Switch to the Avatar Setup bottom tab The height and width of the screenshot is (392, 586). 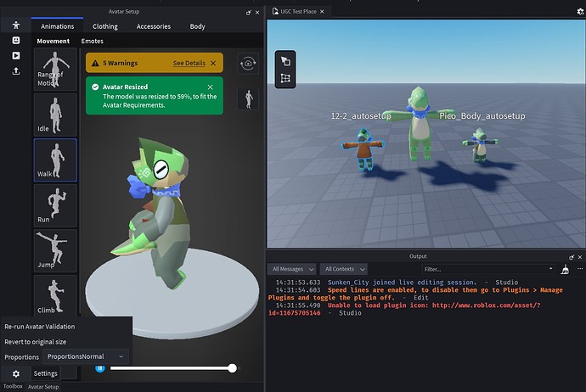coord(43,387)
